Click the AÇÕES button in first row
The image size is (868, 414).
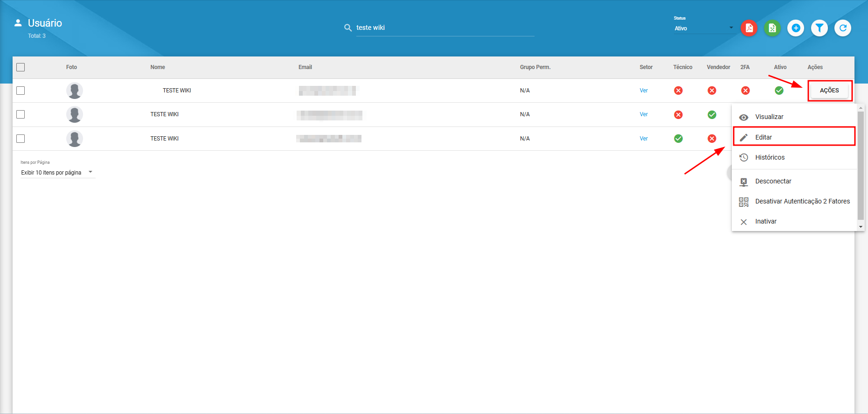[x=829, y=90]
